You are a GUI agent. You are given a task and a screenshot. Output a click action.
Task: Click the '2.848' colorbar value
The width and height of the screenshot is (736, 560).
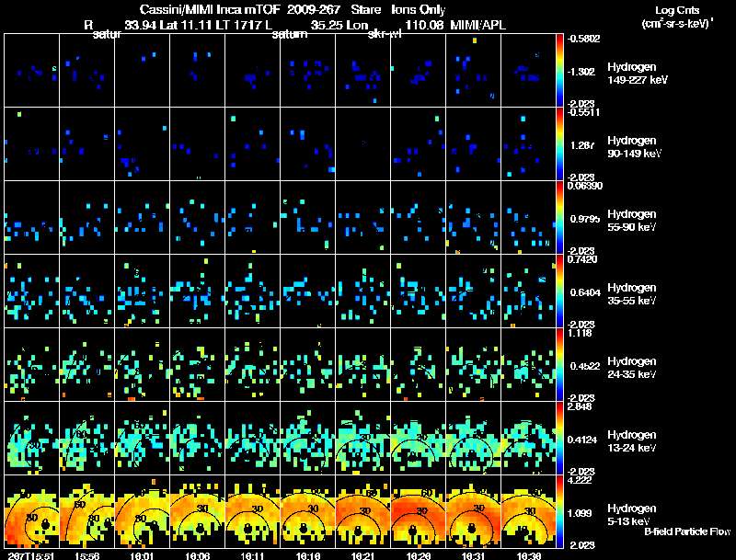coord(581,407)
